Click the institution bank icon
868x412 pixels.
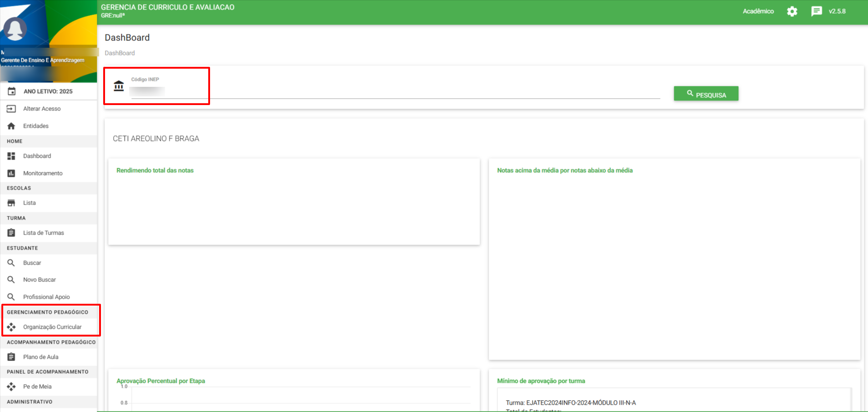(119, 86)
